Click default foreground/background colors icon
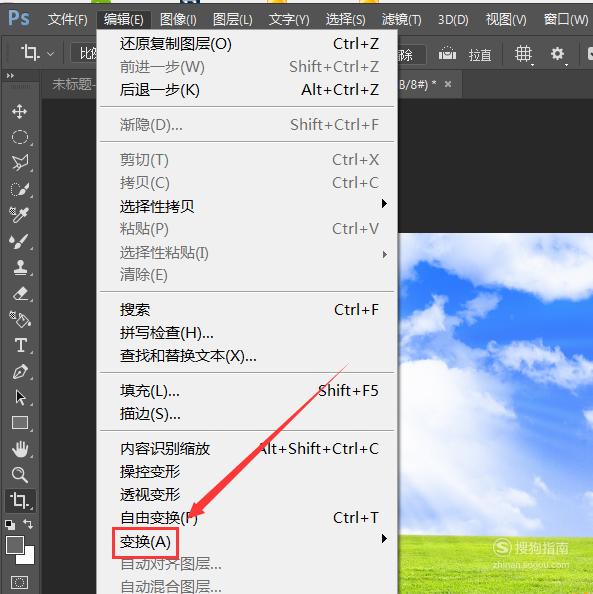 10,525
